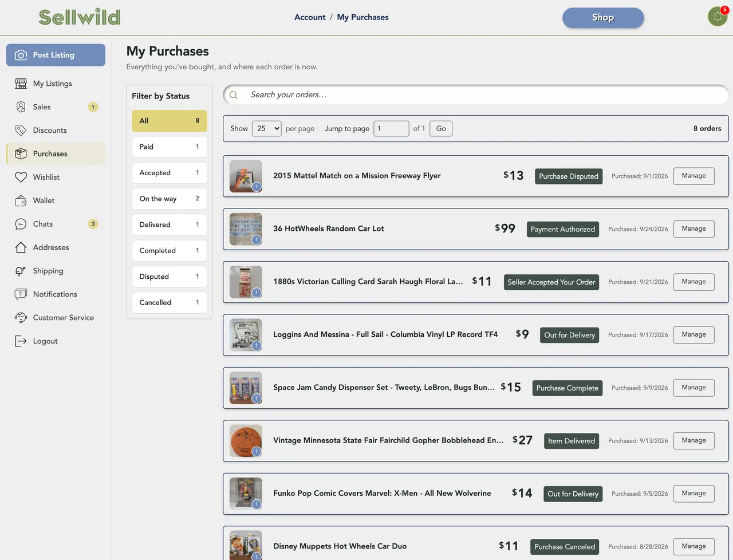Filter purchases by Paid status
This screenshot has width=733, height=560.
[x=170, y=147]
